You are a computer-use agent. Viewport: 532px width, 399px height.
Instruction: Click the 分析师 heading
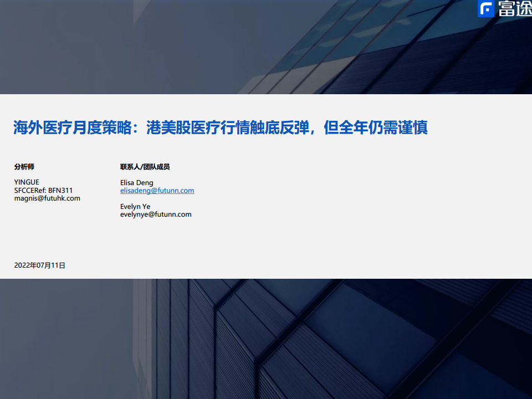24,167
